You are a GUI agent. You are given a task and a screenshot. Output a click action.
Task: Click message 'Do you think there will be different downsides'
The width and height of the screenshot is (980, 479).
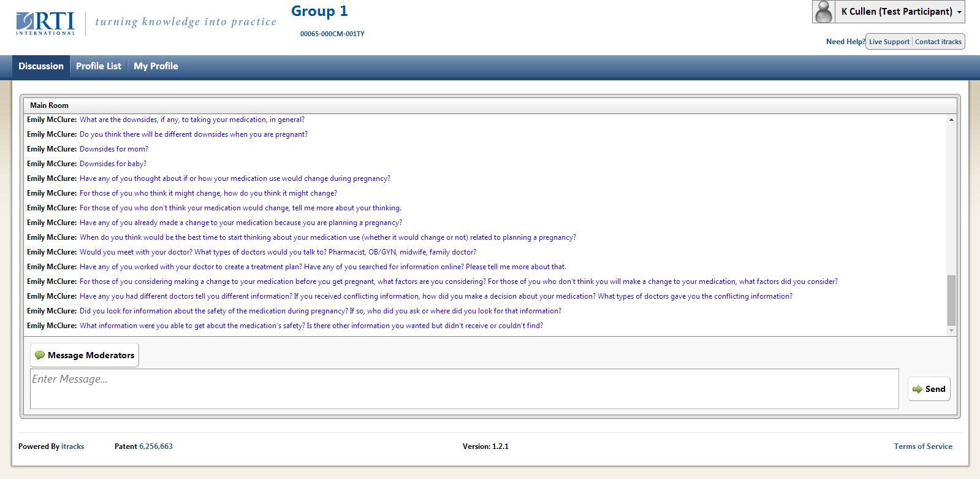point(194,134)
